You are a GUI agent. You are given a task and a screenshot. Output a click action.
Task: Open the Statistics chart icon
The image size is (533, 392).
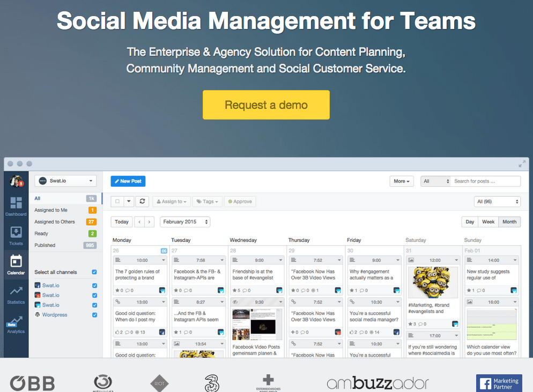click(x=16, y=291)
